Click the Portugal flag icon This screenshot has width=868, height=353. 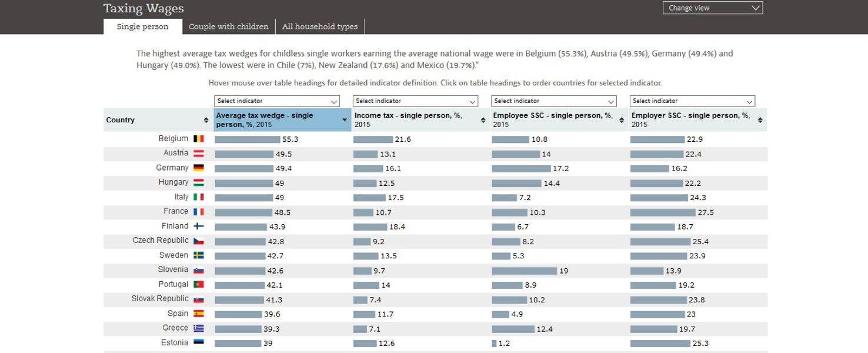pyautogui.click(x=199, y=284)
